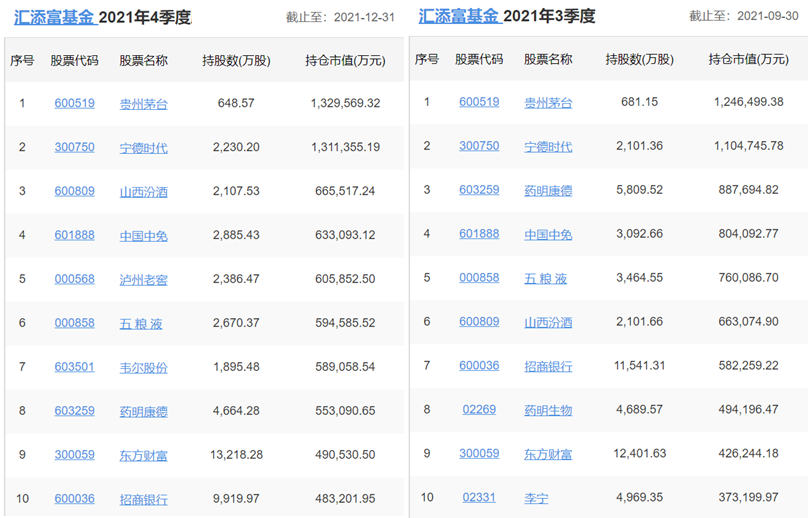Open 中国中免 in the 3季度 table
The height and width of the screenshot is (518, 808).
[x=548, y=235]
